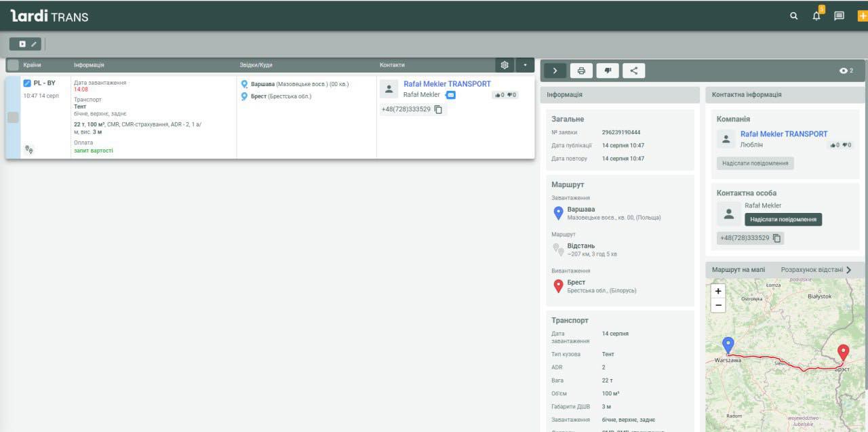The image size is (868, 432).
Task: Copy phone number in the cargo list row
Action: click(x=438, y=109)
